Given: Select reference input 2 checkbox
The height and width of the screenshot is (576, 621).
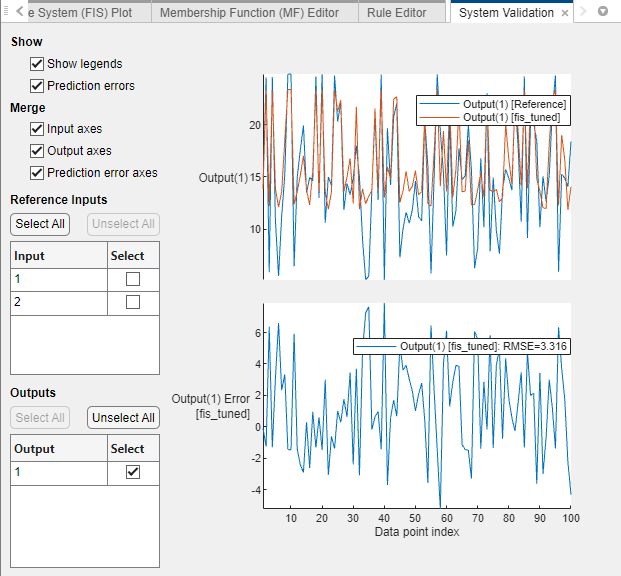Looking at the screenshot, I should pos(133,302).
